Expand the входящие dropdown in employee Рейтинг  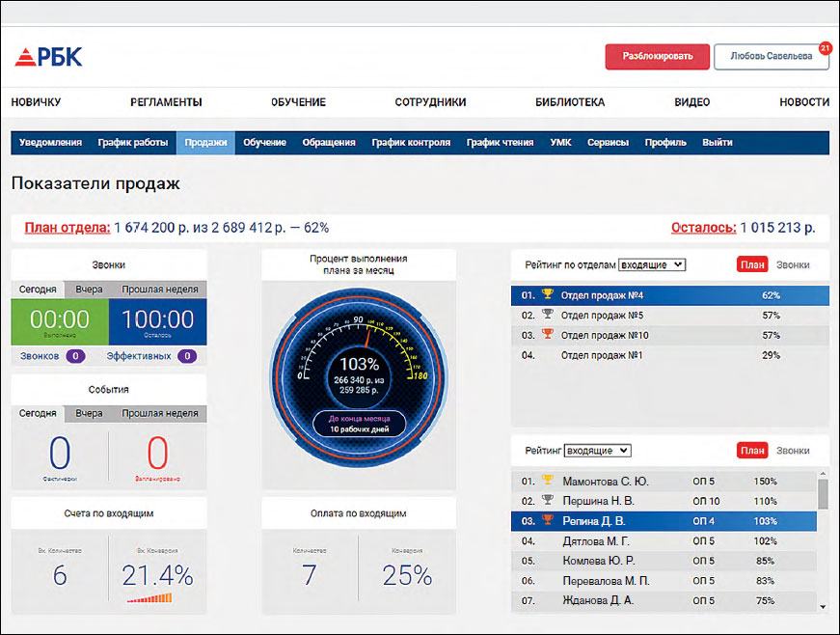(597, 451)
